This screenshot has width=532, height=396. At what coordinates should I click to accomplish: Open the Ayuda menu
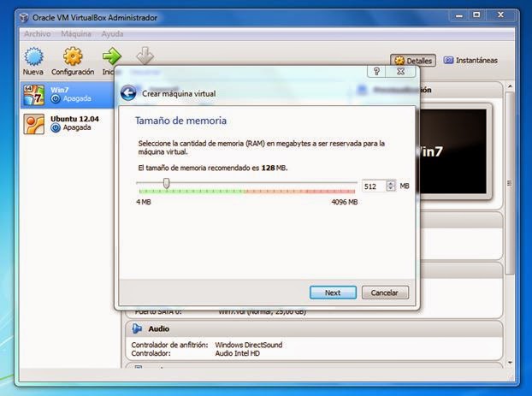click(x=112, y=34)
